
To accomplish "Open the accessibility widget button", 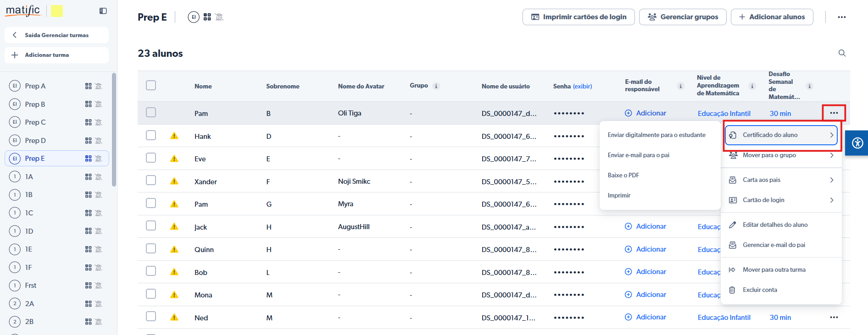I will tap(857, 143).
